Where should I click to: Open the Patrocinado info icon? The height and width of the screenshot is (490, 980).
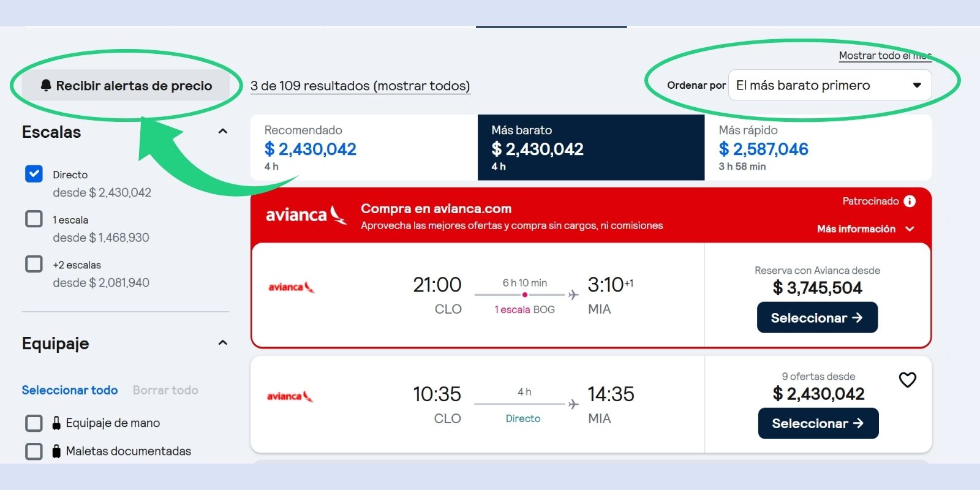910,201
